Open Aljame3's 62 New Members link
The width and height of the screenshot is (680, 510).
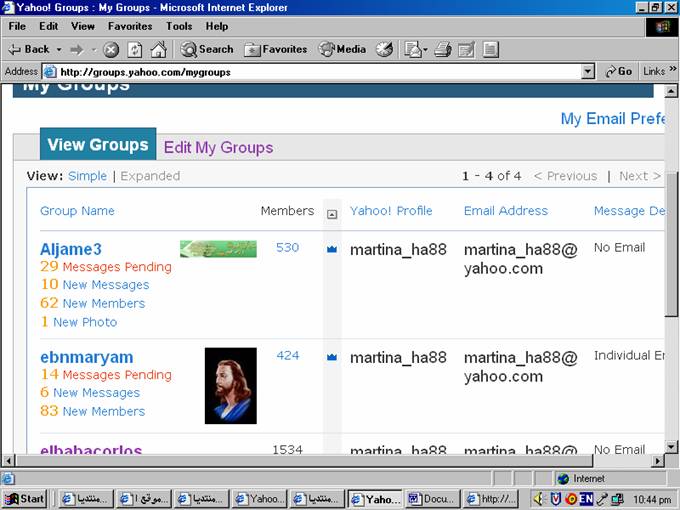pos(92,303)
